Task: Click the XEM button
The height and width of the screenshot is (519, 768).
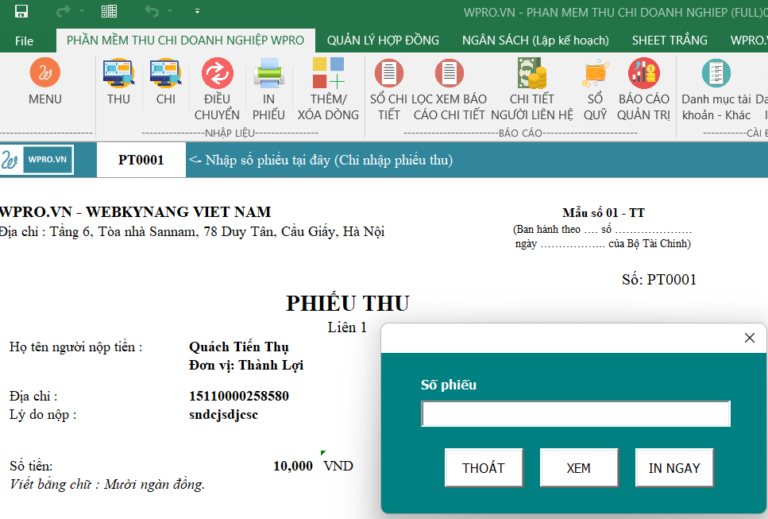Action: pyautogui.click(x=578, y=468)
